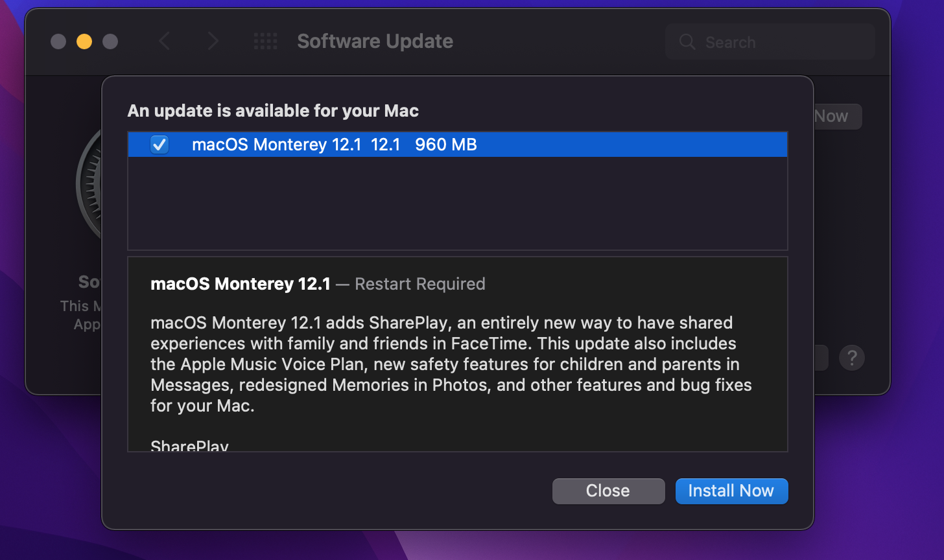This screenshot has width=944, height=560.
Task: Minimize the Software Update window
Action: pos(84,41)
